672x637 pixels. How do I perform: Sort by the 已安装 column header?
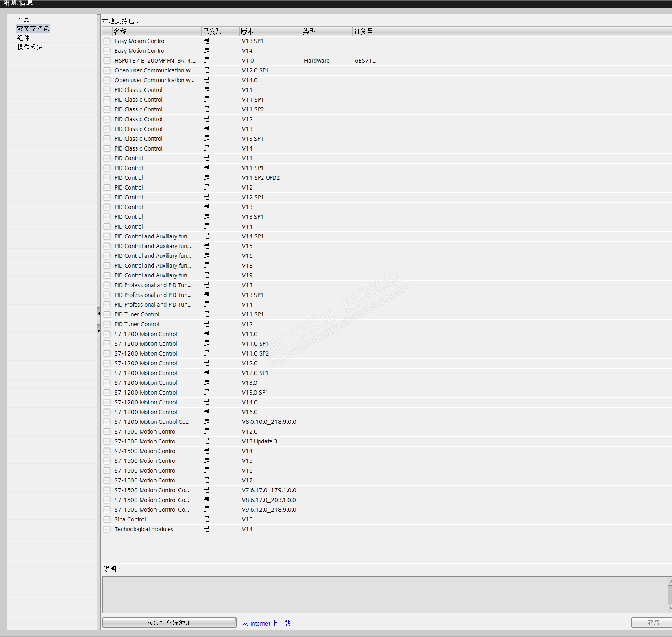pyautogui.click(x=220, y=31)
